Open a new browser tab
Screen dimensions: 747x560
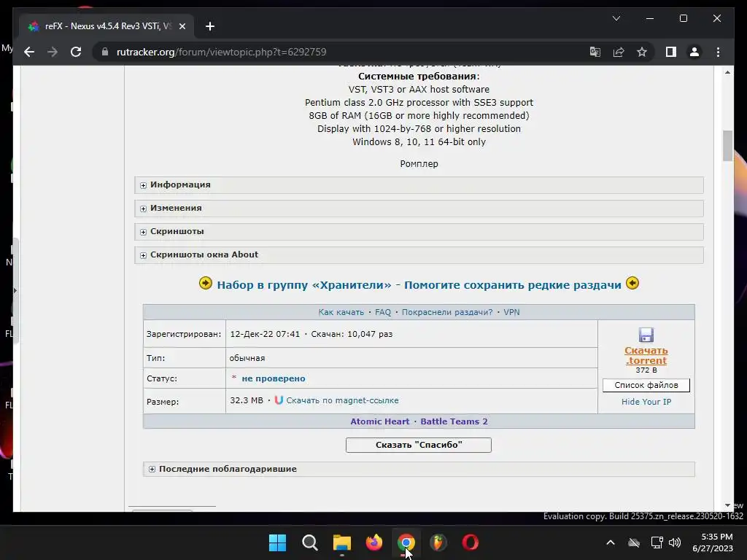[209, 26]
